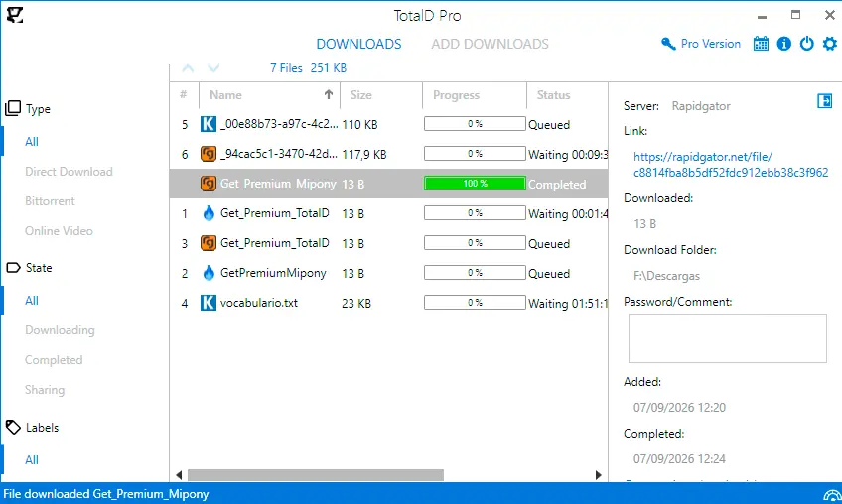This screenshot has width=842, height=504.
Task: Click flame icon of GetPremiumMipony row
Action: pyautogui.click(x=209, y=273)
